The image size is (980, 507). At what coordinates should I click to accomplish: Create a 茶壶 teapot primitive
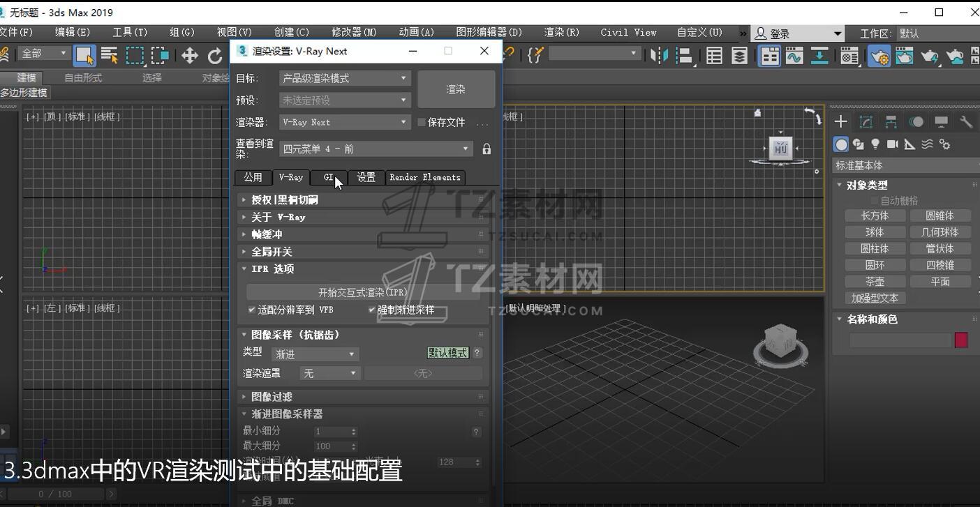pos(875,282)
